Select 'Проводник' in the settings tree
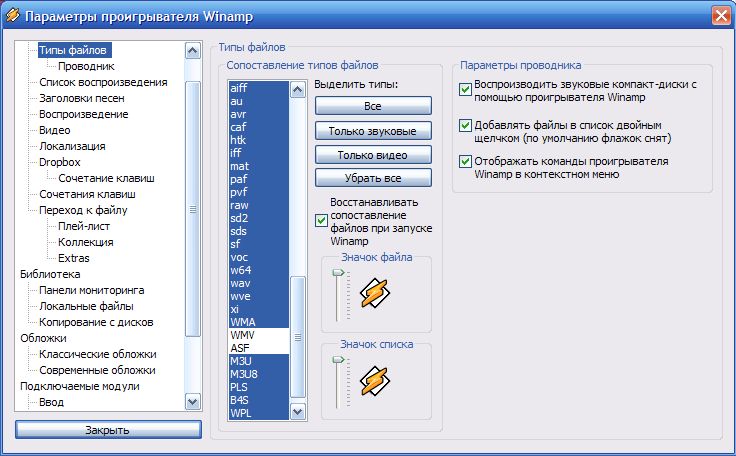This screenshot has width=736, height=456. pyautogui.click(x=85, y=65)
